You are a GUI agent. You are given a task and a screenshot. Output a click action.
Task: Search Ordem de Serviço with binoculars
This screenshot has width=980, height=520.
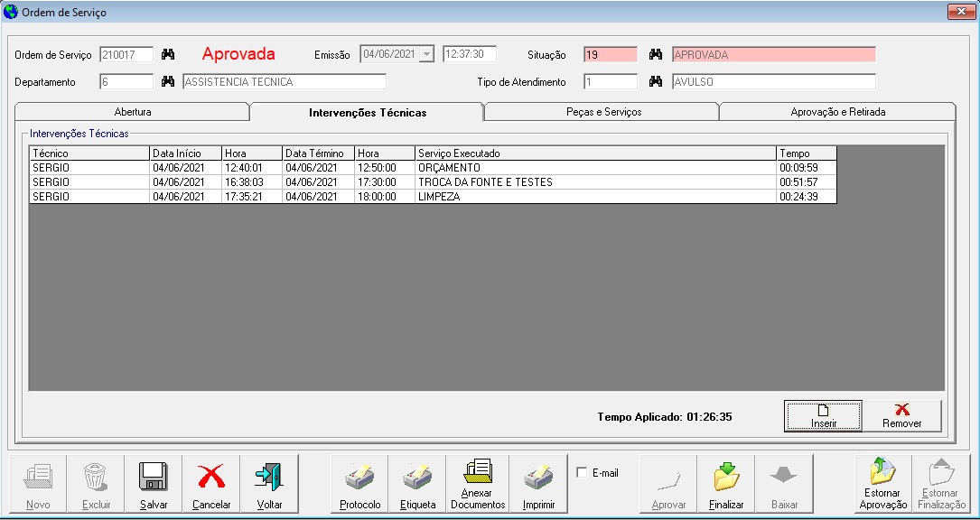point(168,55)
